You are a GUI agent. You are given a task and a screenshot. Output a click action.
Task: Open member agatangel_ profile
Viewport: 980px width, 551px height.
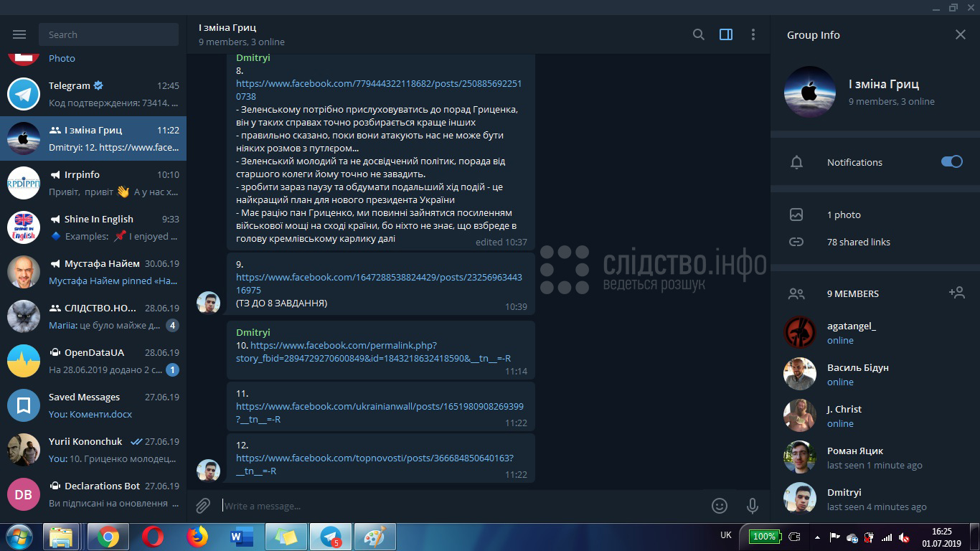tap(875, 332)
